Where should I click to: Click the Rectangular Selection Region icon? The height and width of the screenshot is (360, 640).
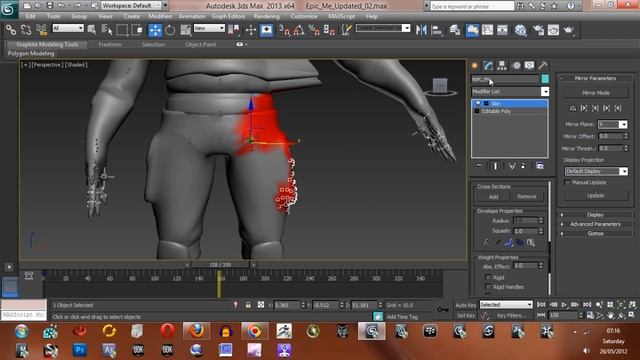[122, 30]
